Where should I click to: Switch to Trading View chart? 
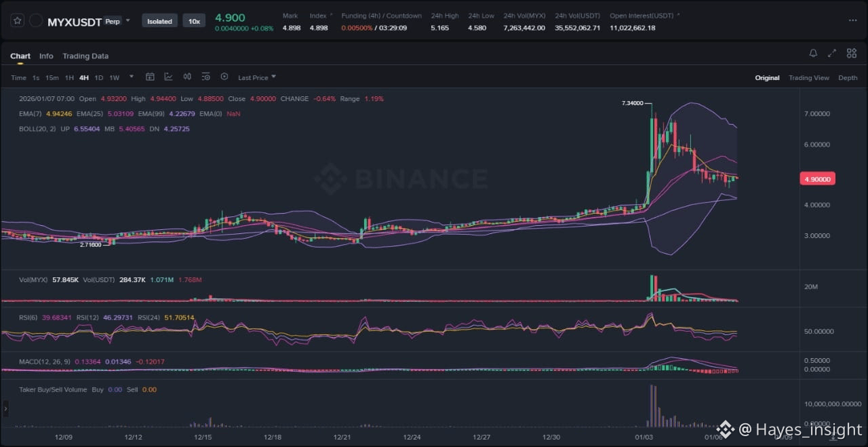point(809,78)
